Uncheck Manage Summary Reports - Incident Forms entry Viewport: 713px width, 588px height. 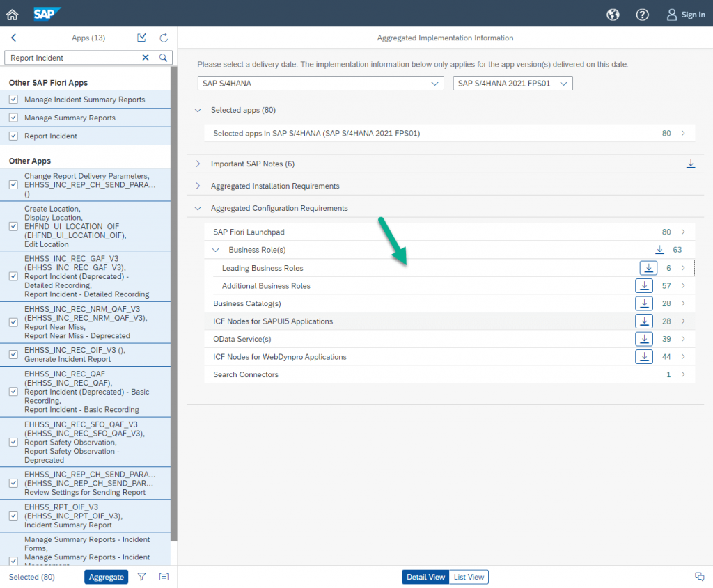14,560
